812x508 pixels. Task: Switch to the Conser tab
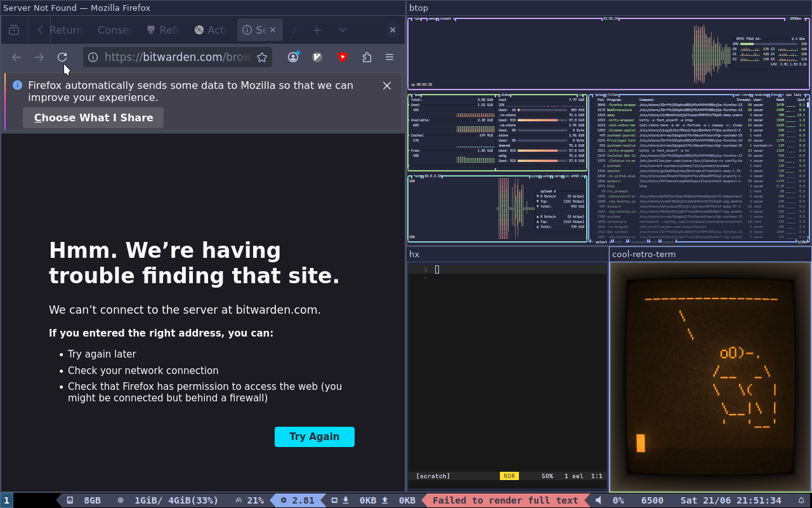point(115,30)
